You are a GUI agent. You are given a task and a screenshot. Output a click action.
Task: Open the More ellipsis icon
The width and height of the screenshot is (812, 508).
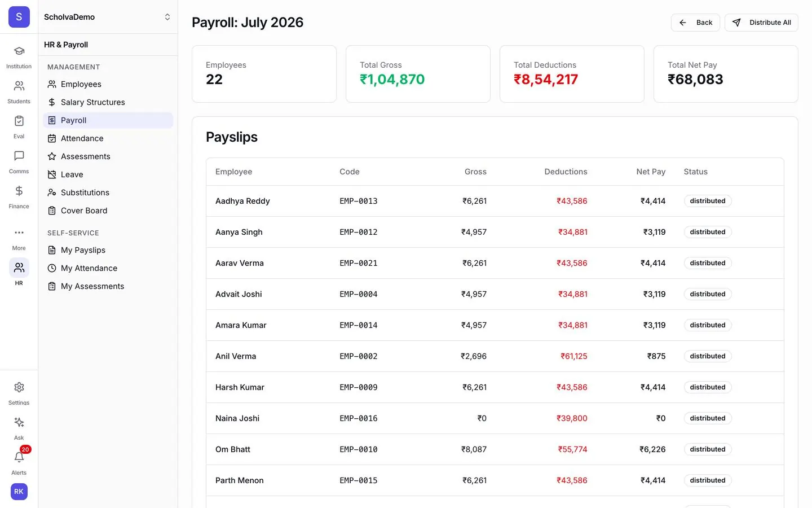tap(19, 233)
